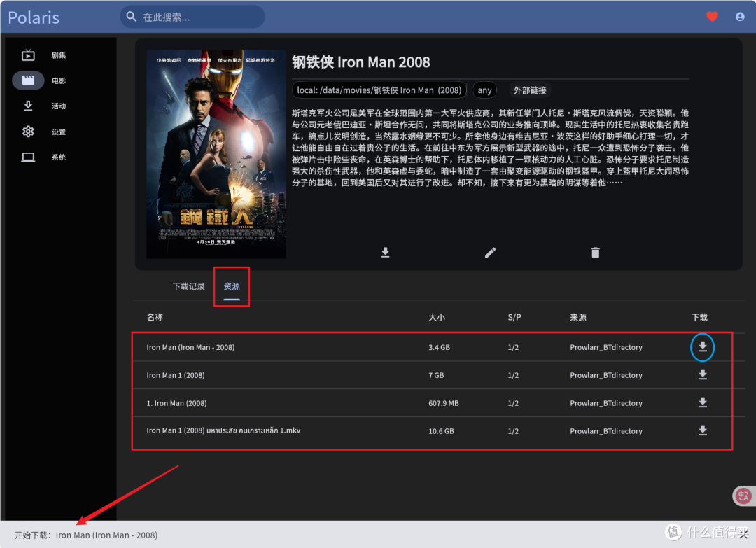
Task: Download the 7 GB Iron Man 1 resource
Action: click(703, 374)
